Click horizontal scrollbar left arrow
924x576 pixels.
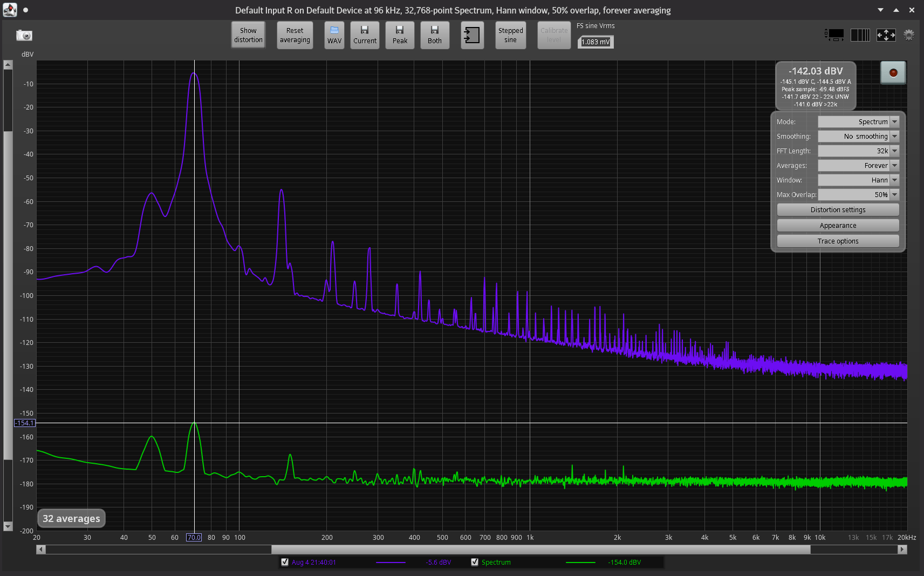[x=41, y=550]
